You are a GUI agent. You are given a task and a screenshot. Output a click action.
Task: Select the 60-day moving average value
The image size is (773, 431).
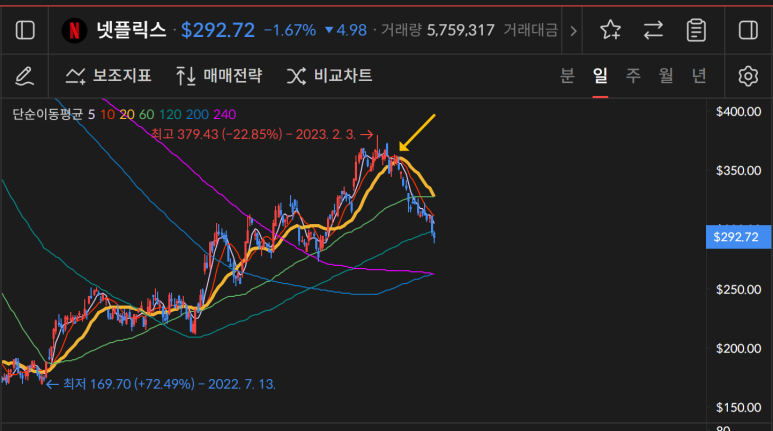click(x=146, y=114)
